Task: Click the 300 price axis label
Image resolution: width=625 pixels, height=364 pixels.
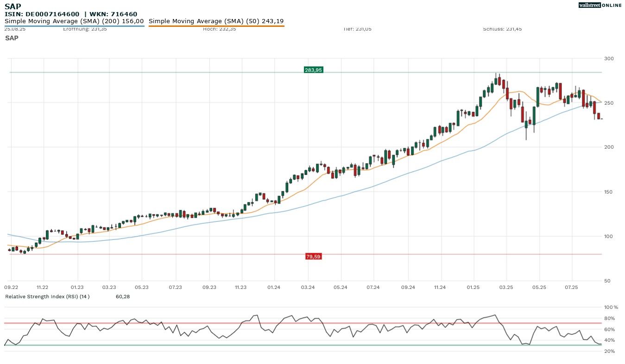Action: click(x=608, y=58)
